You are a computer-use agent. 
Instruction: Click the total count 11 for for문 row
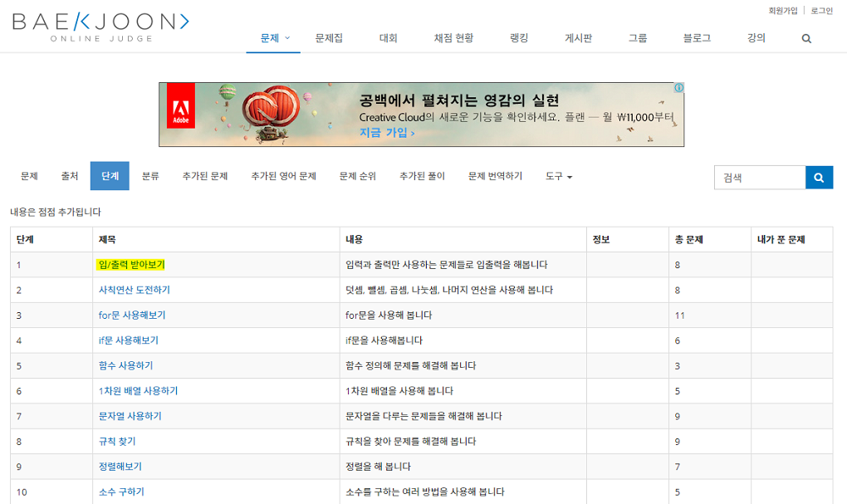[x=679, y=316]
